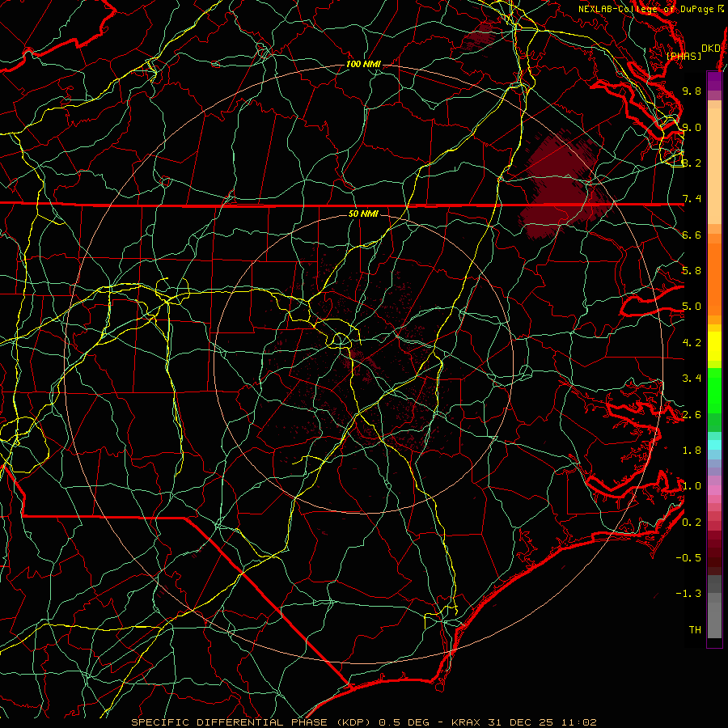Click the 6.6 scale value

(x=692, y=235)
